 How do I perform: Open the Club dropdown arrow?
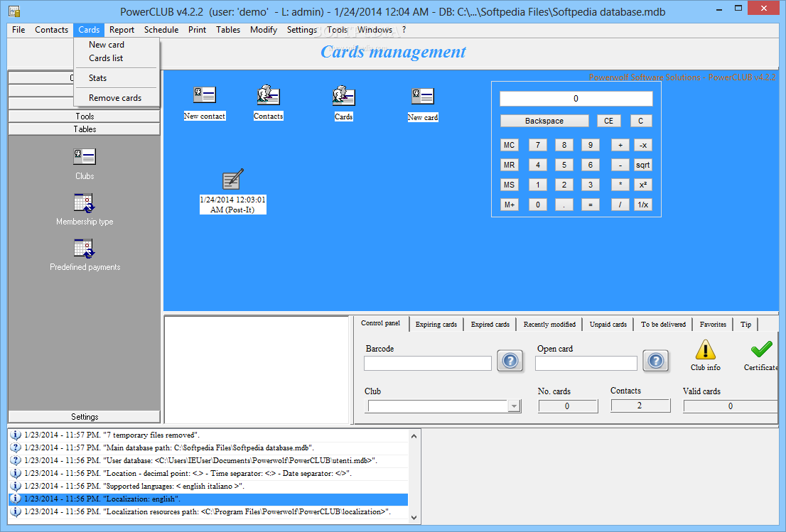tap(514, 406)
